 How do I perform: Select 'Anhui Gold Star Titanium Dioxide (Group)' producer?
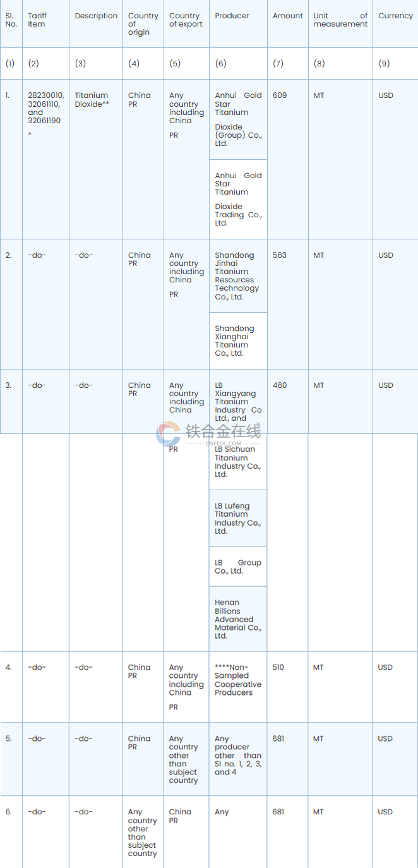pos(238,119)
